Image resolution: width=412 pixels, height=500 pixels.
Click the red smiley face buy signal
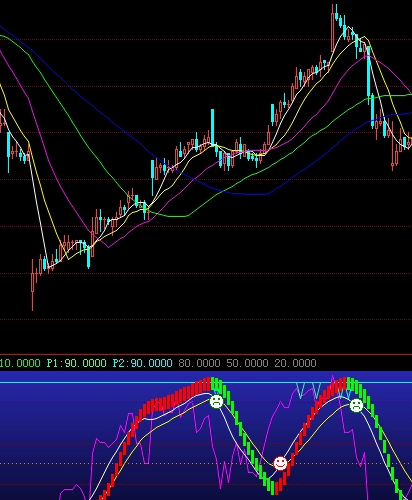click(x=280, y=463)
